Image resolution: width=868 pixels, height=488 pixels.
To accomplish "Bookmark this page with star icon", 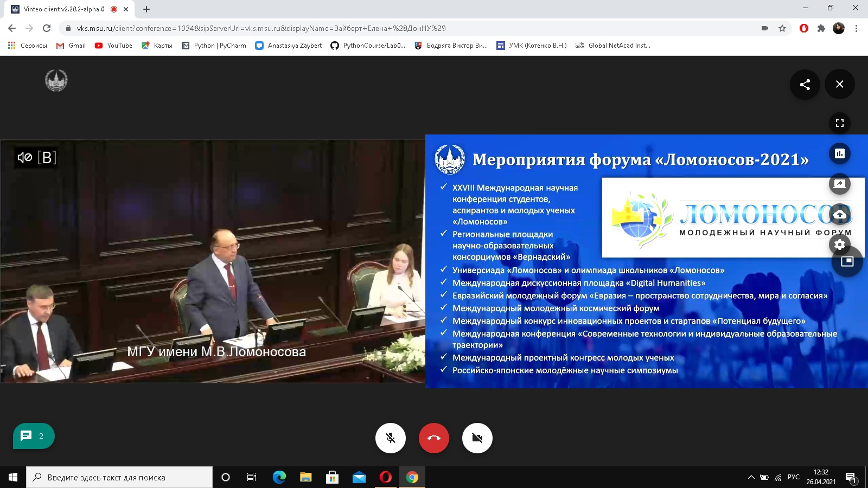I will pyautogui.click(x=782, y=28).
